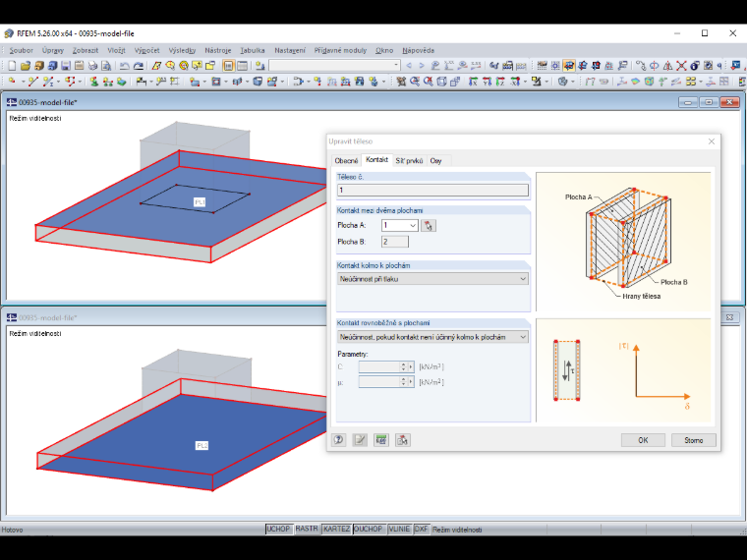
Task: Click the New node tool icon
Action: pyautogui.click(x=12, y=82)
